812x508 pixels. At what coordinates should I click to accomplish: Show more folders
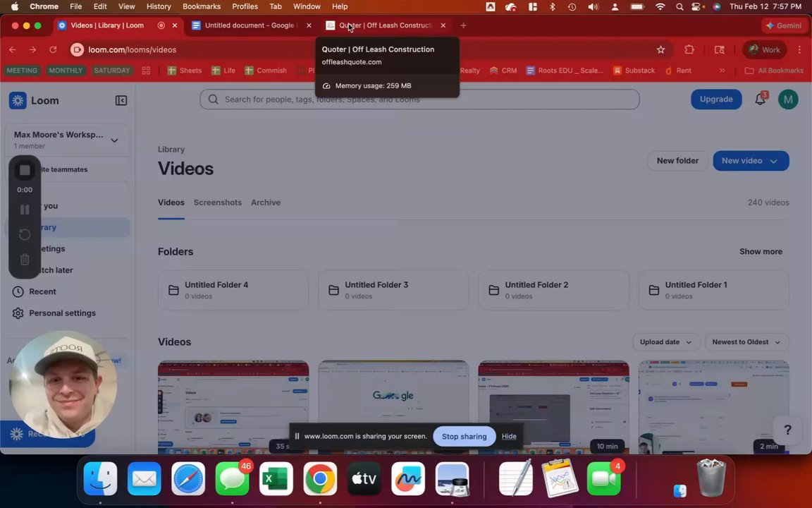(x=761, y=251)
